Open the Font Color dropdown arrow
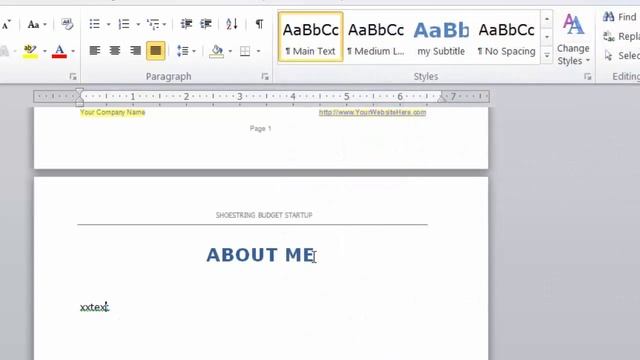The image size is (640, 360). pos(73,51)
